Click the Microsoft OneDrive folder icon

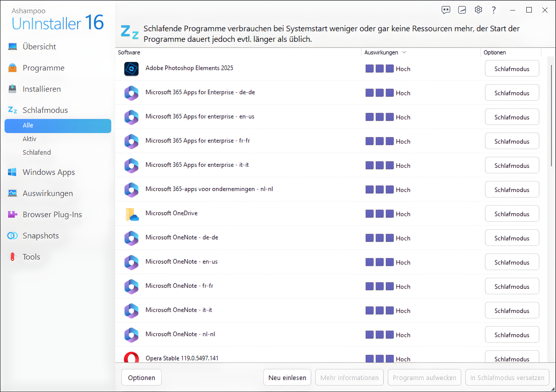click(x=132, y=214)
